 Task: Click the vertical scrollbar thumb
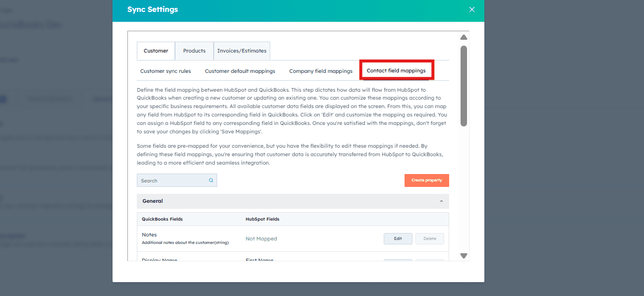[464, 86]
